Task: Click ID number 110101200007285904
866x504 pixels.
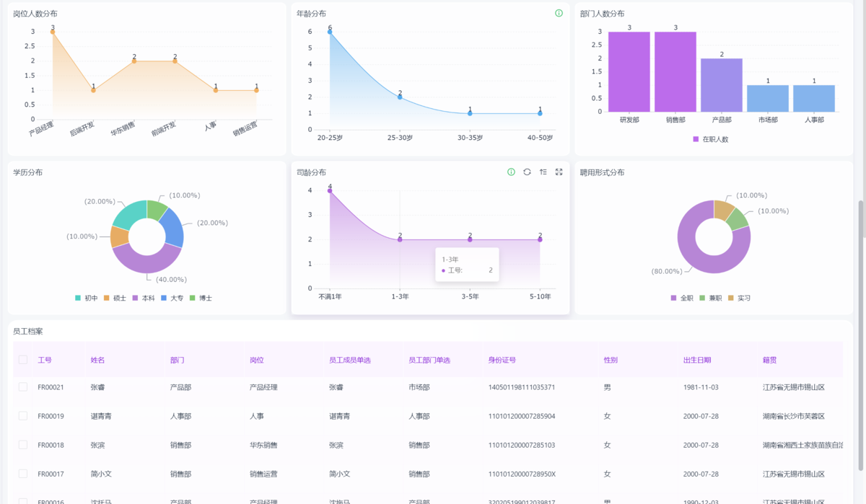Action: (x=522, y=416)
